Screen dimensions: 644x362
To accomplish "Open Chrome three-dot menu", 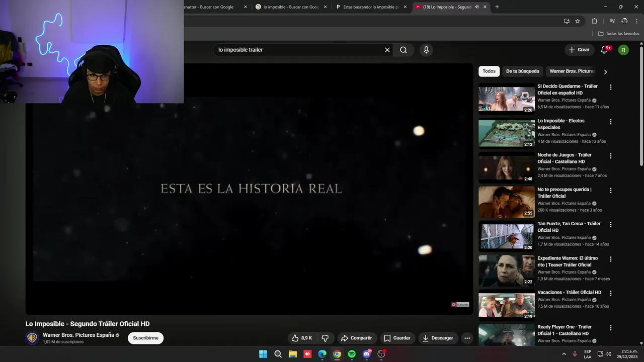I will coord(636,21).
